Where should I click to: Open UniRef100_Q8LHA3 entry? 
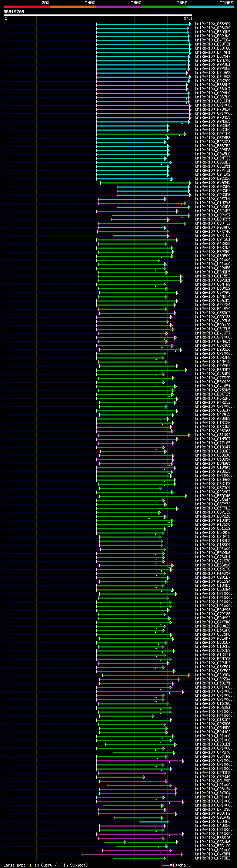pyautogui.click(x=213, y=73)
